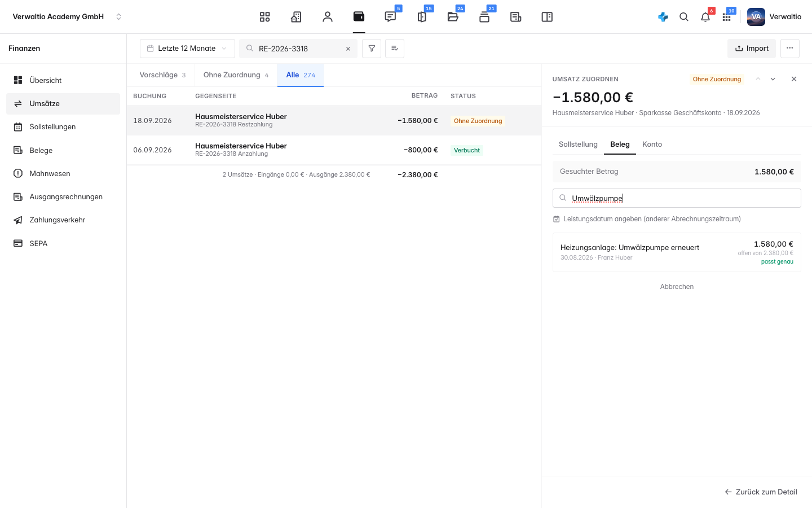Open the buildings icon in top navigation
This screenshot has width=812, height=508.
[296, 17]
